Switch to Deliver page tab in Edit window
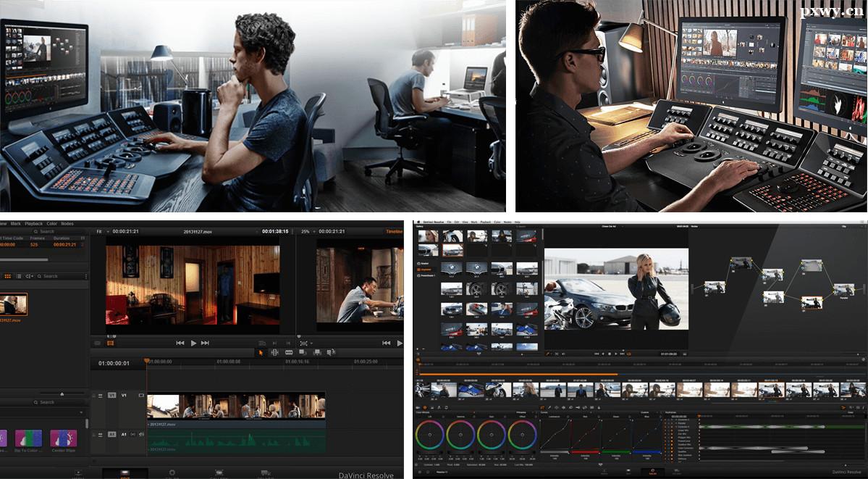The height and width of the screenshot is (479, 868). 266,473
